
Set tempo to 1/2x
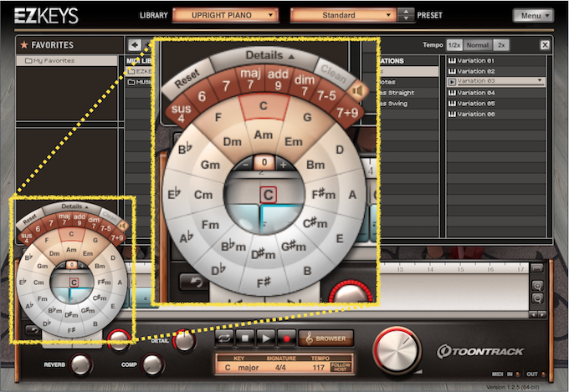tap(454, 45)
